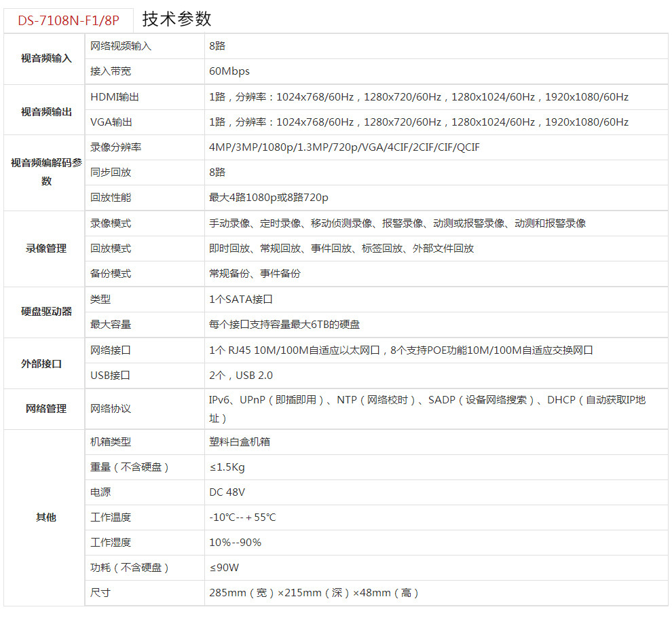Select the ≤1.5Kg value

pos(227,467)
